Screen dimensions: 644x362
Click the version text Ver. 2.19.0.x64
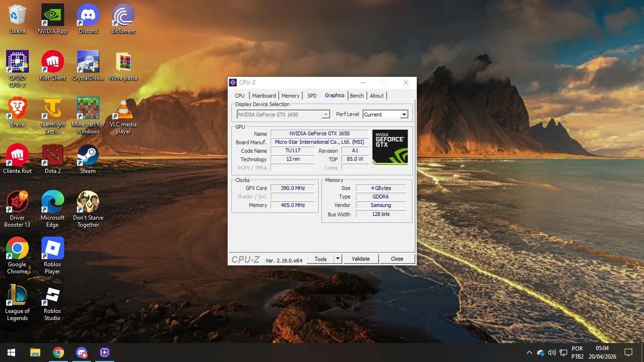coord(284,260)
